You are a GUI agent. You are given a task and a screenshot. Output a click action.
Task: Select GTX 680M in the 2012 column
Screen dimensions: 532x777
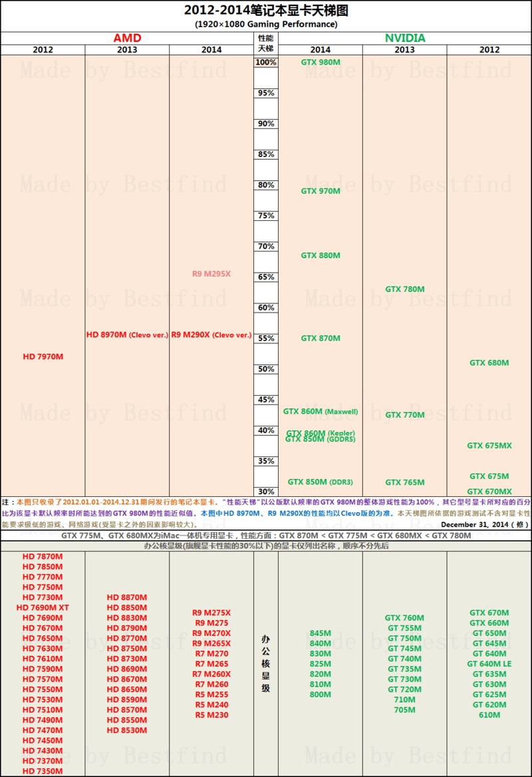click(x=489, y=363)
